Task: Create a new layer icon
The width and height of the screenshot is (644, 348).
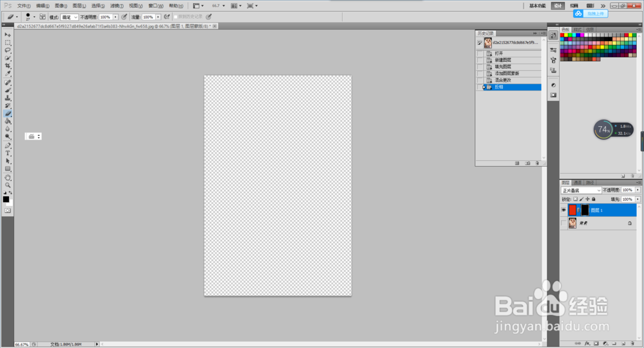Action: coord(623,343)
